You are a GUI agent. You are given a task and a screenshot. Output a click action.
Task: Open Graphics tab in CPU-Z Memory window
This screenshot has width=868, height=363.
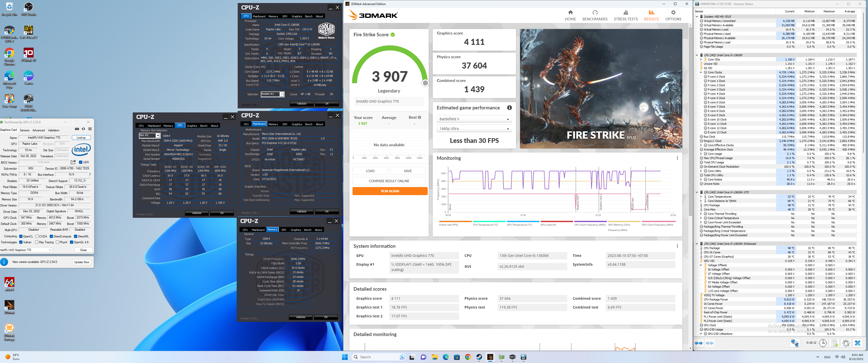295,230
